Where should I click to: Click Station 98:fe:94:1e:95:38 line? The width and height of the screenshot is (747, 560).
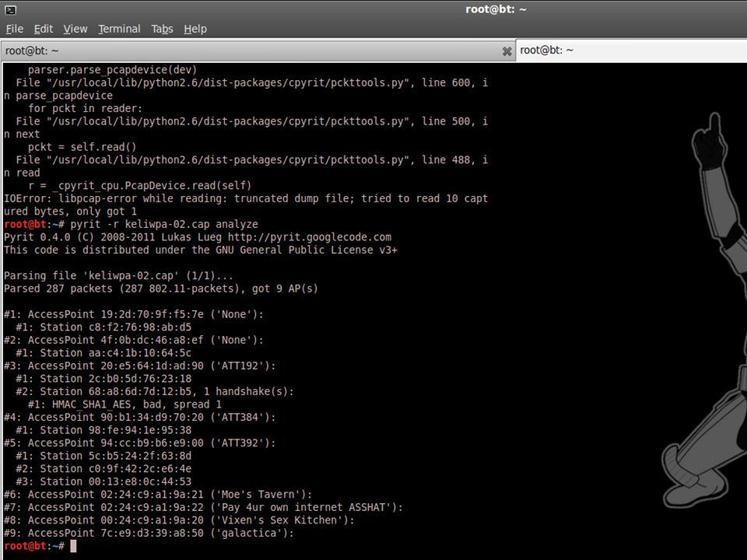[x=103, y=430]
